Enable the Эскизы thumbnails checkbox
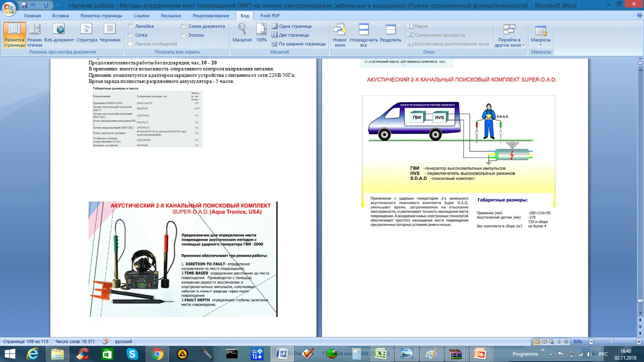This screenshot has height=362, width=644. coord(184,35)
